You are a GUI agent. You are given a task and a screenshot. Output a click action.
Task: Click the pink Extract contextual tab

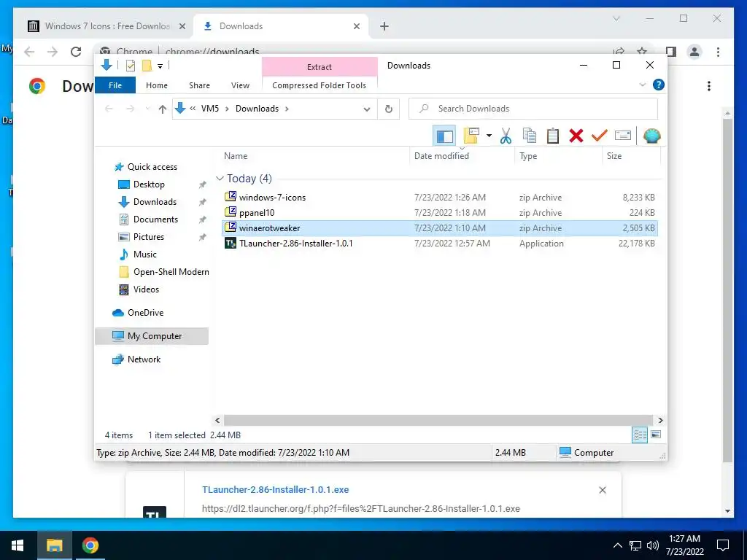click(320, 67)
